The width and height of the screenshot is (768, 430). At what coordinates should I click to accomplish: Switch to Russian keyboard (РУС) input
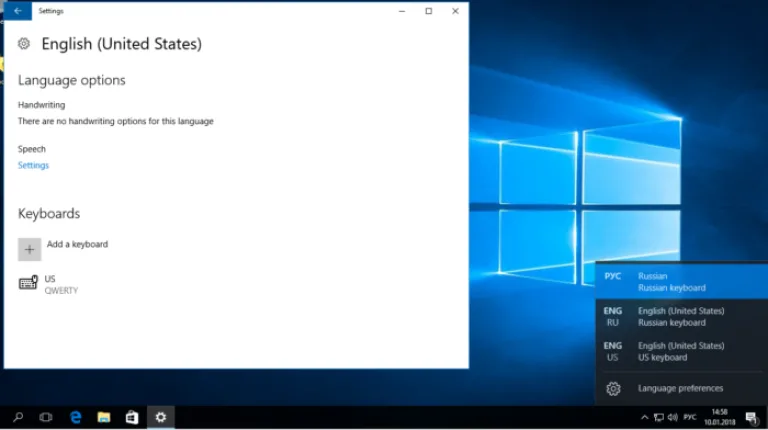pyautogui.click(x=681, y=282)
